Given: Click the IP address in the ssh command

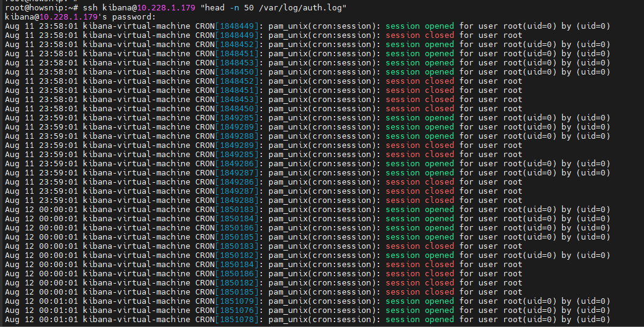Looking at the screenshot, I should pos(166,8).
